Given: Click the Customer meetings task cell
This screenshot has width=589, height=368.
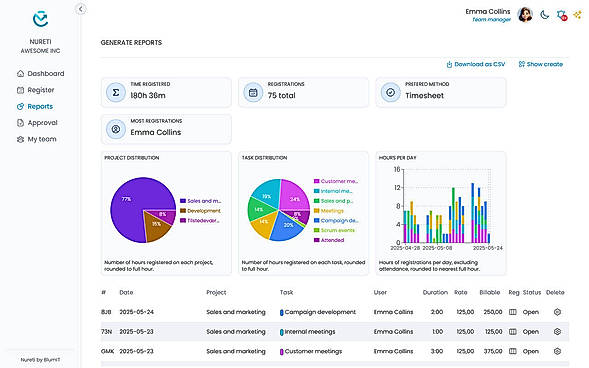Looking at the screenshot, I should tap(311, 351).
